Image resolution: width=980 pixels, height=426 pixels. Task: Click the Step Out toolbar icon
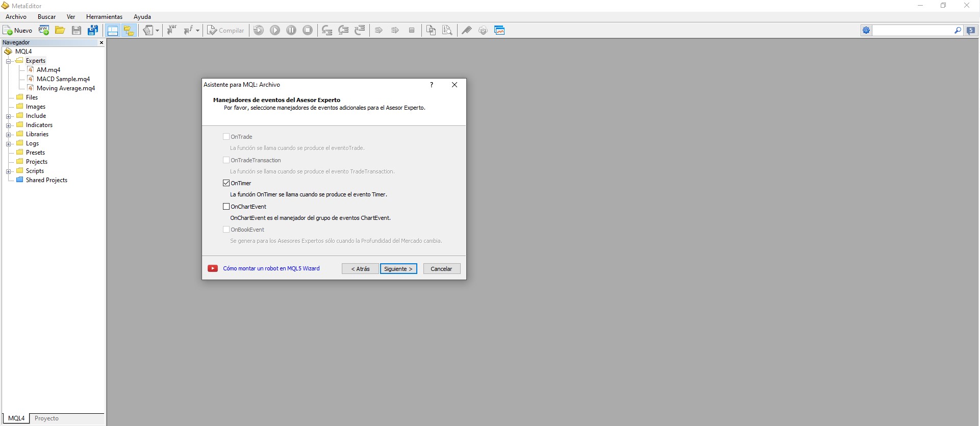360,31
